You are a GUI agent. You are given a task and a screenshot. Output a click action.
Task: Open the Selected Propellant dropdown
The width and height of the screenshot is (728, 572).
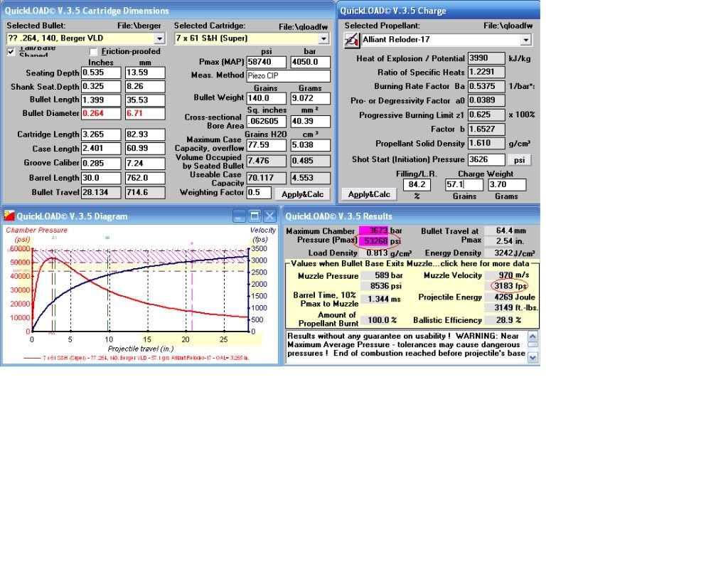click(x=525, y=40)
